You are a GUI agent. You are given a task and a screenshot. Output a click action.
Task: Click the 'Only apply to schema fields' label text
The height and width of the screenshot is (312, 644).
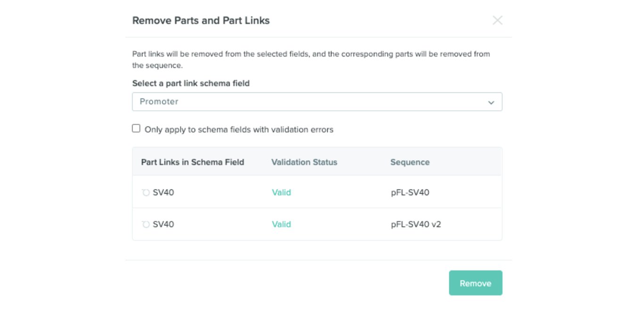(239, 130)
